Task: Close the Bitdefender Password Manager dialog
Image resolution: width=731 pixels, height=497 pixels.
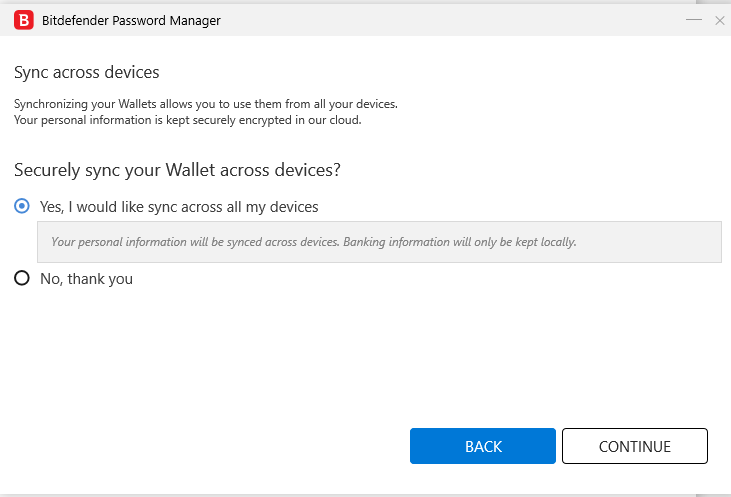Action: point(719,20)
